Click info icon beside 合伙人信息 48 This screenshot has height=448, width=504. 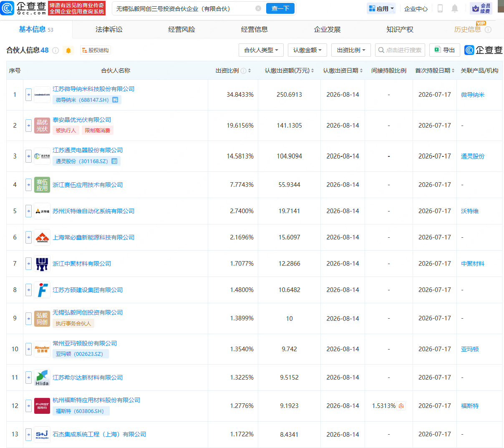(x=55, y=50)
